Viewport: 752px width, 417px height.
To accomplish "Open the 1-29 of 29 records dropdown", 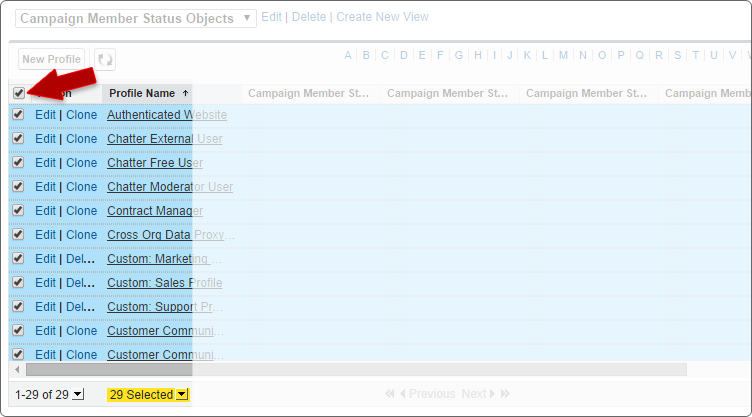I will [x=79, y=395].
